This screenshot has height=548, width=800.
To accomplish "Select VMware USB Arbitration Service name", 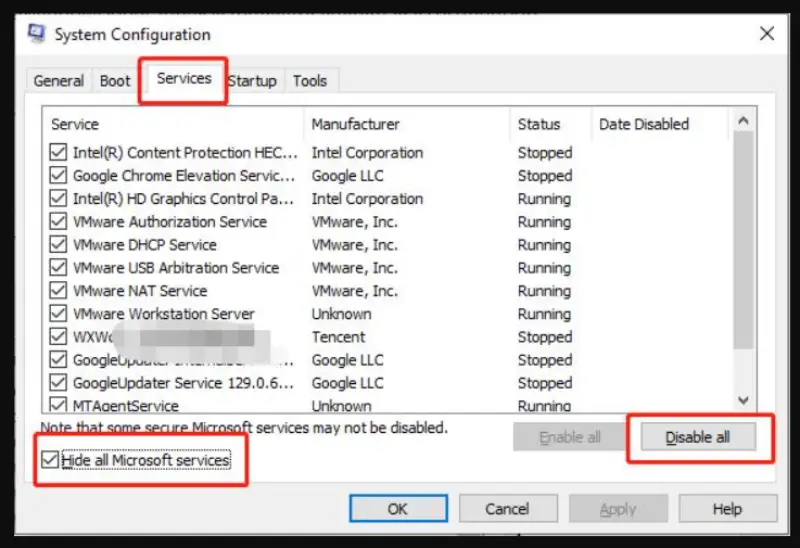I will (x=176, y=267).
